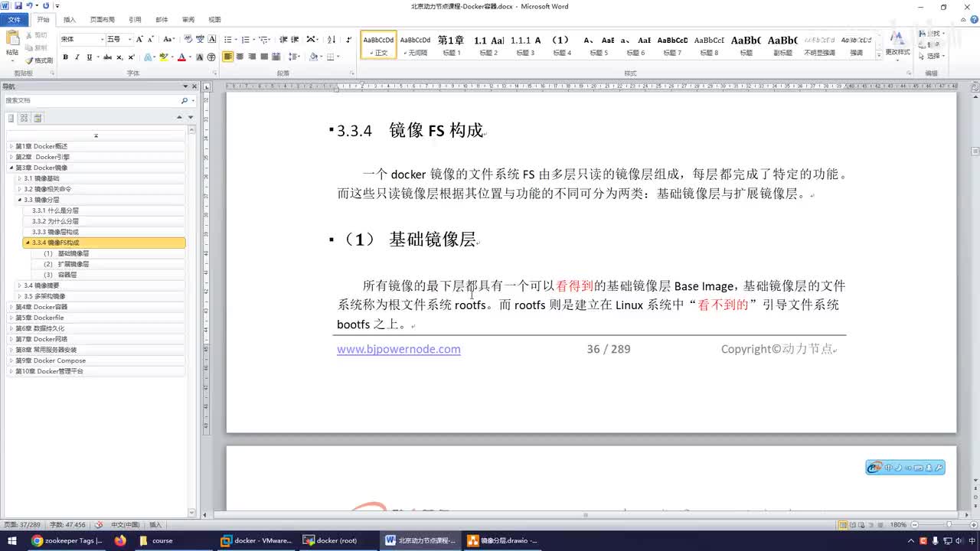Toggle underline formatting

point(89,57)
